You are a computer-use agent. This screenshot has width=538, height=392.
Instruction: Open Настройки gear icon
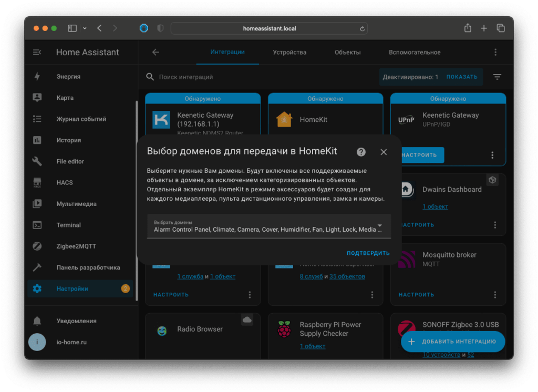37,288
